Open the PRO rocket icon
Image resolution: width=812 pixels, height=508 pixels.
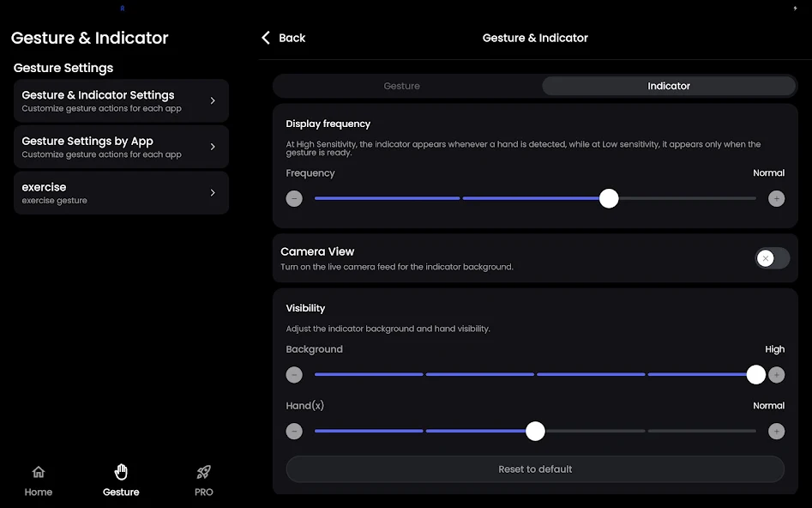[x=203, y=472]
